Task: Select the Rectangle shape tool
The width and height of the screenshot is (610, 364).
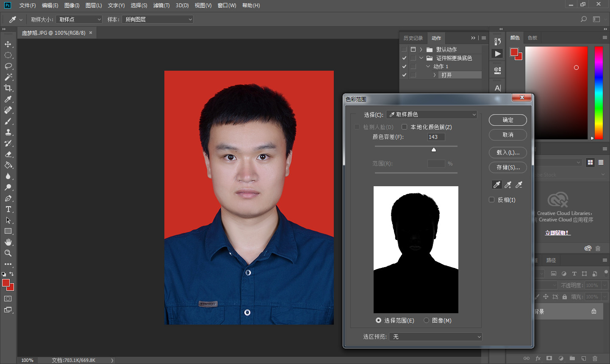Action: (8, 231)
